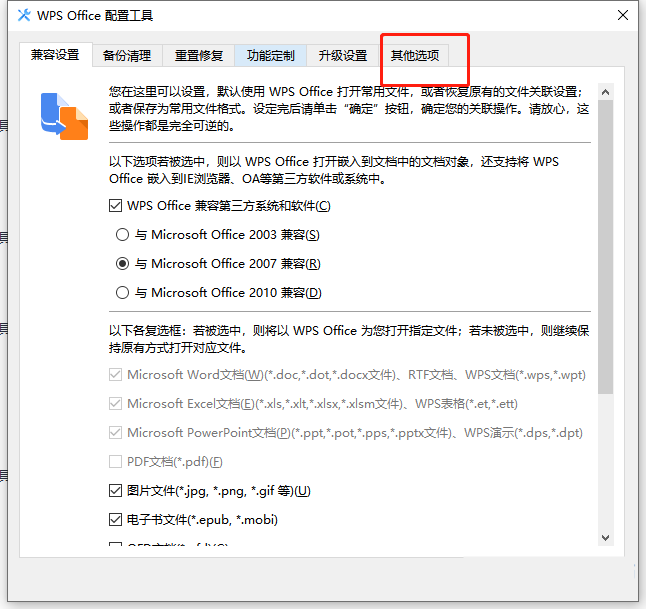Open the 备份清理 tab
The image size is (646, 609).
click(127, 55)
